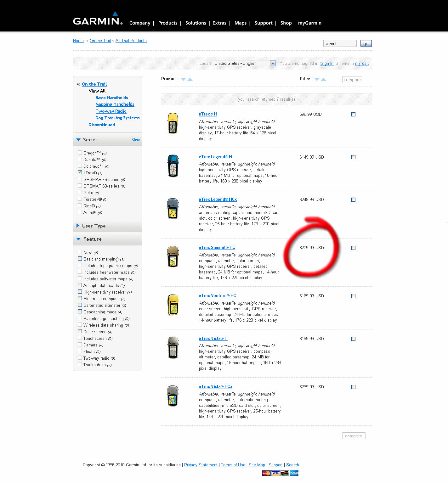Sort products descending with Product down arrow
448x483 pixels.
[183, 79]
